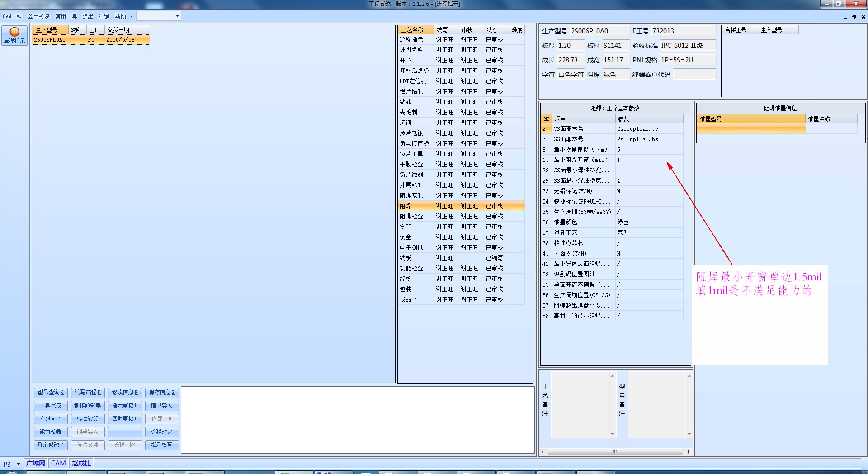
Task: Click the 能力参数 button
Action: click(50, 432)
